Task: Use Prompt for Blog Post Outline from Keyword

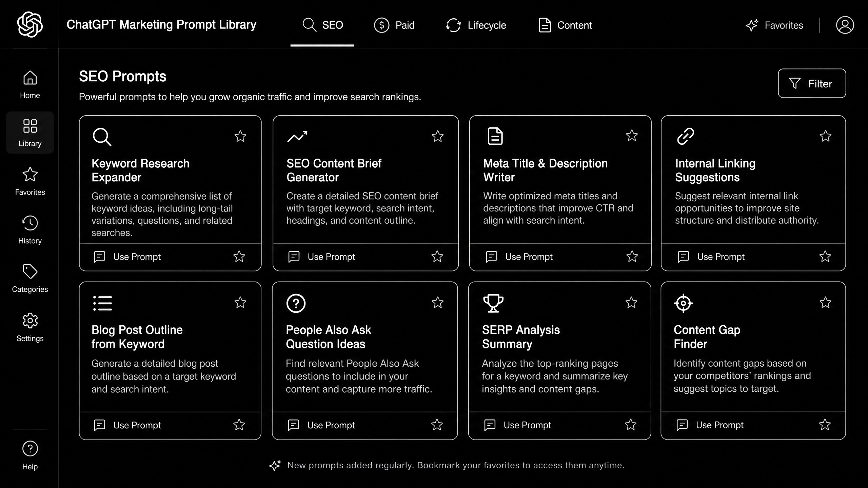Action: click(x=127, y=425)
